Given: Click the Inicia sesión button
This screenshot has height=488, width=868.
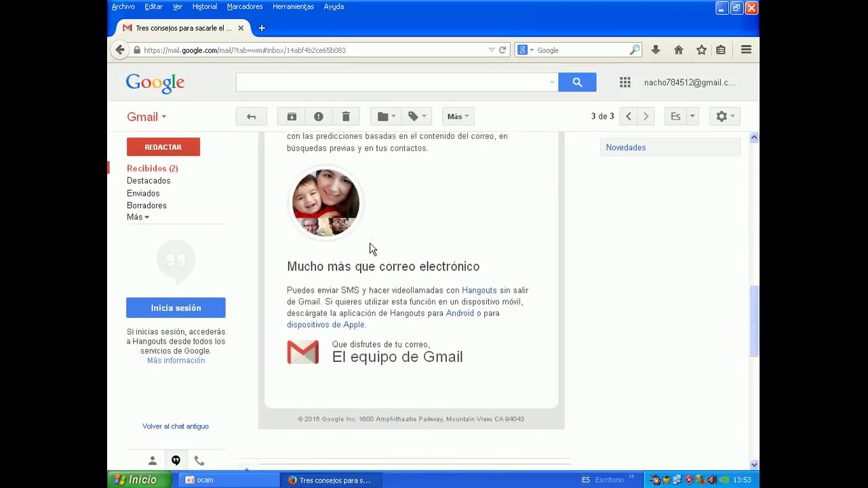Looking at the screenshot, I should pyautogui.click(x=176, y=308).
